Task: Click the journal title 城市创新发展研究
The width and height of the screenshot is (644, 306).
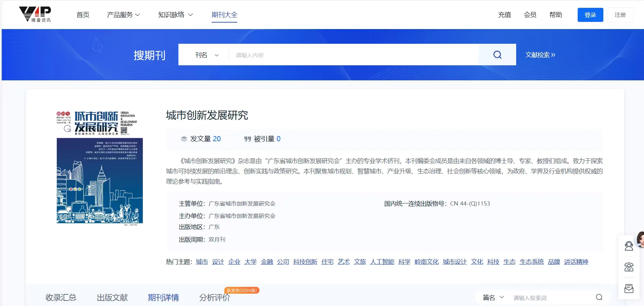Action: 207,115
